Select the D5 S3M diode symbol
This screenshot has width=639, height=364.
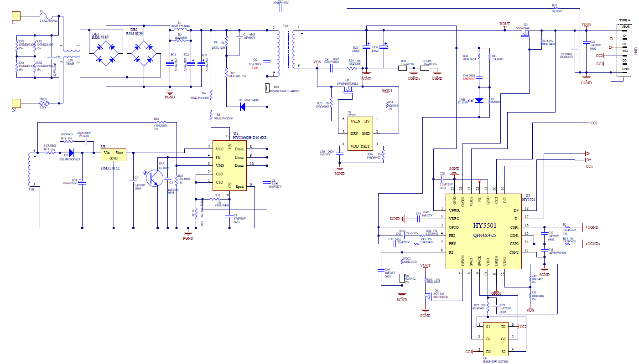pos(242,107)
